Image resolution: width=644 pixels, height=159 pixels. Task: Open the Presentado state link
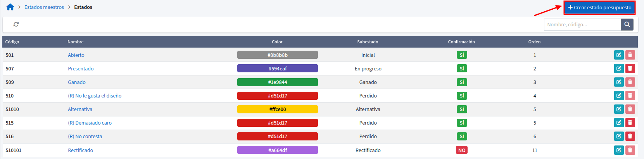(81, 68)
